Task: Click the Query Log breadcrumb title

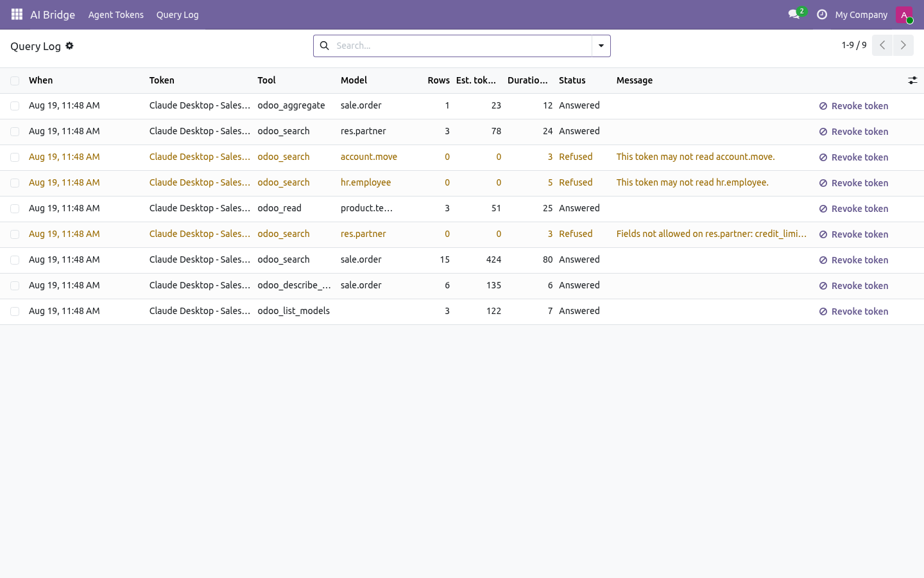Action: (35, 46)
